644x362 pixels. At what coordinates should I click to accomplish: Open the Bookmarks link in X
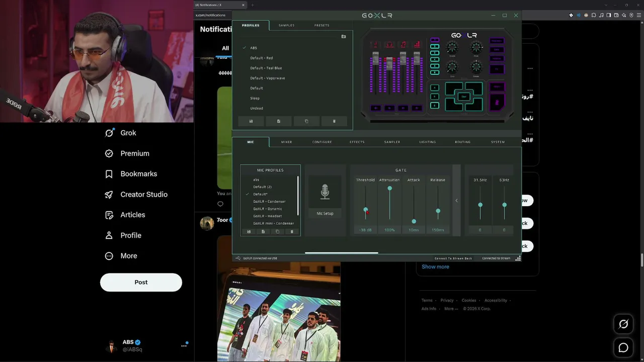click(x=131, y=174)
